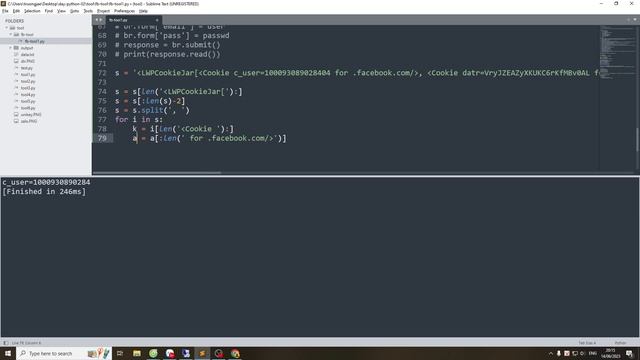The image size is (640, 360).
Task: Open the Project menu
Action: (103, 11)
